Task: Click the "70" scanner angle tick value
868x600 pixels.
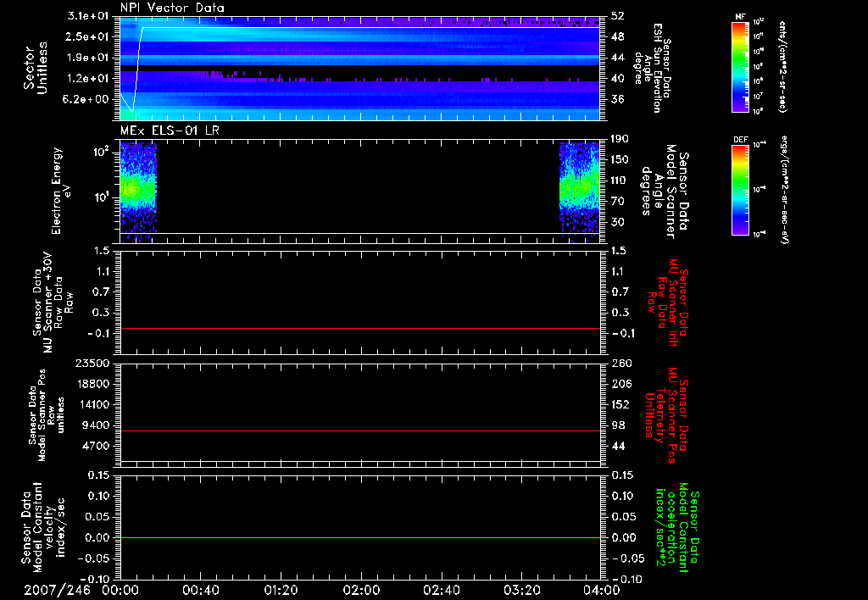Action: tap(618, 202)
